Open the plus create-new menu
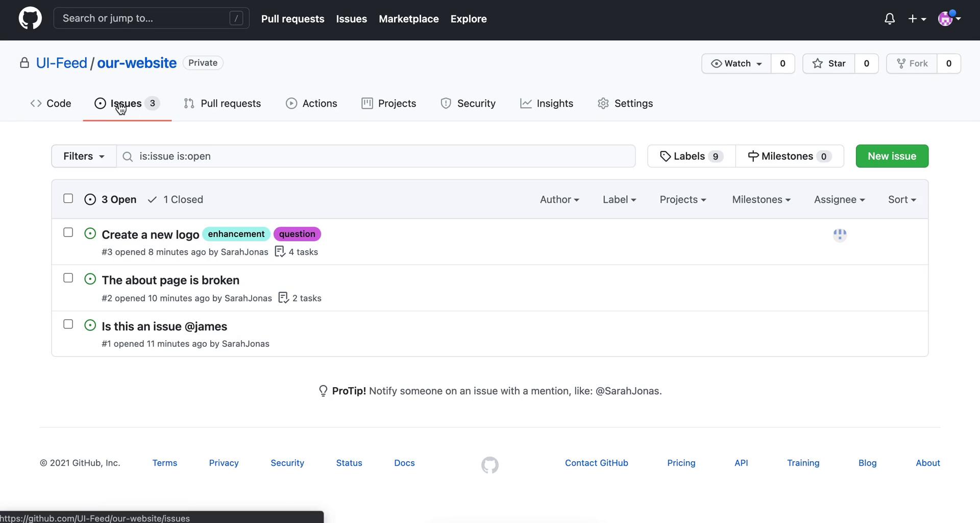Viewport: 980px width, 523px height. point(917,19)
